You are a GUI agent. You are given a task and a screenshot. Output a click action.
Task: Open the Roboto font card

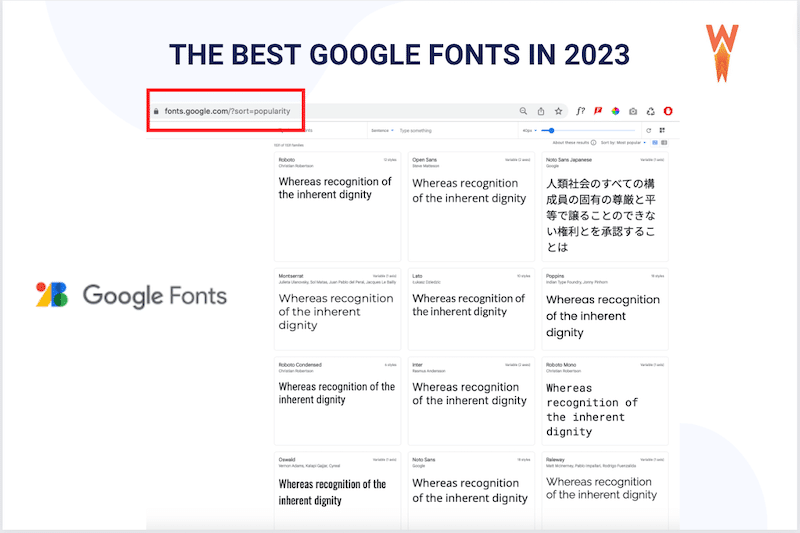[337, 207]
